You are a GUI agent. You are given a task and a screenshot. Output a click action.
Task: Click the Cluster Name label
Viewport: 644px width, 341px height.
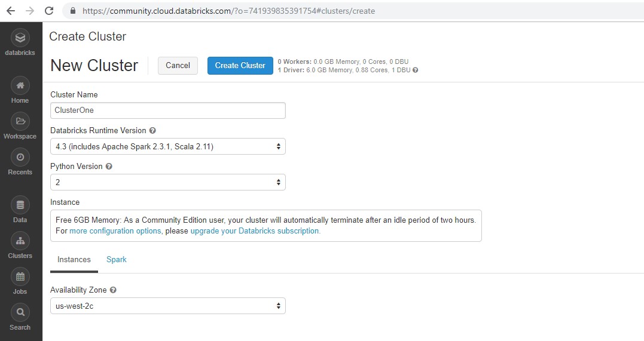click(x=74, y=95)
